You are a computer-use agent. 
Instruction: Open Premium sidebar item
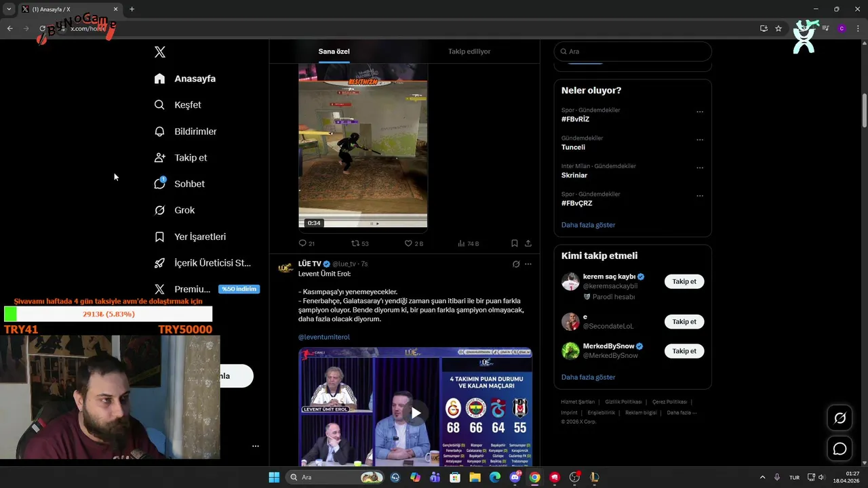click(x=182, y=289)
